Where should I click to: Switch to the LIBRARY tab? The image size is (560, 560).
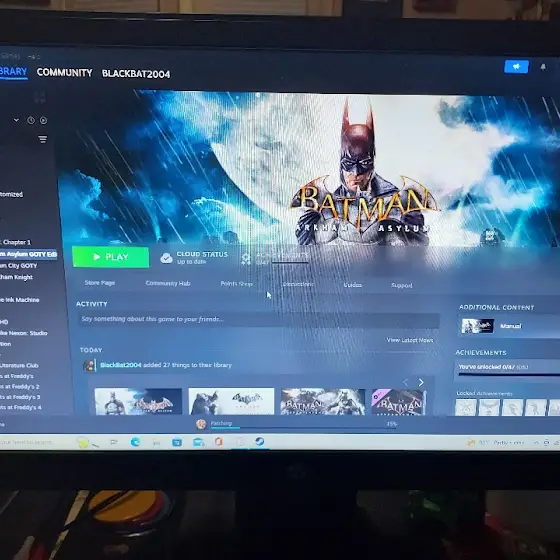pos(13,71)
